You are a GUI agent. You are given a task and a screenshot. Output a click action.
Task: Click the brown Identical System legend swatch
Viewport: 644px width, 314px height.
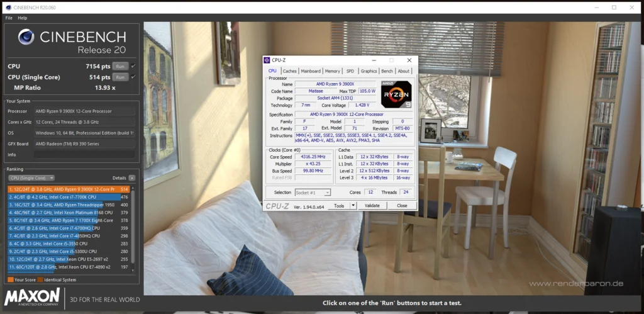click(40, 280)
